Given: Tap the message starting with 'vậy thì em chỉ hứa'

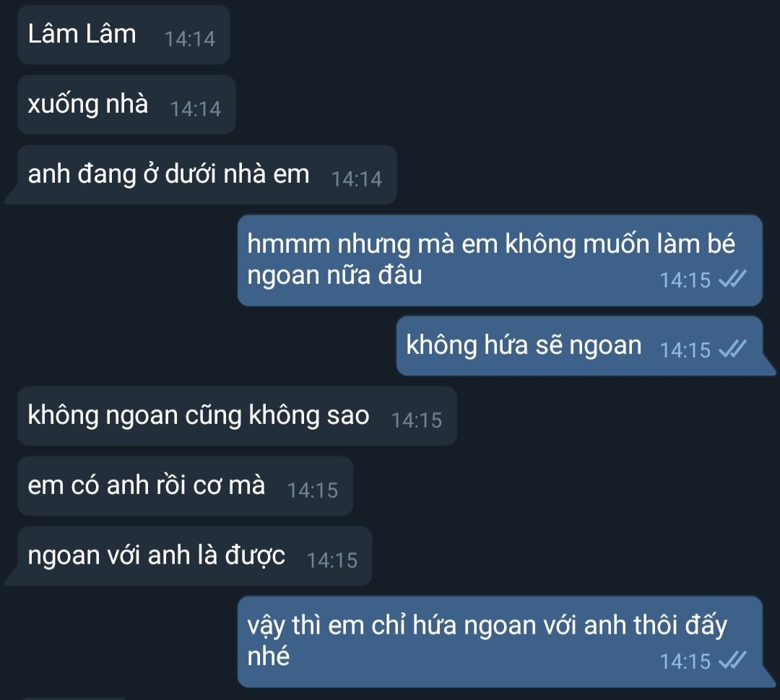Looking at the screenshot, I should pos(500,642).
